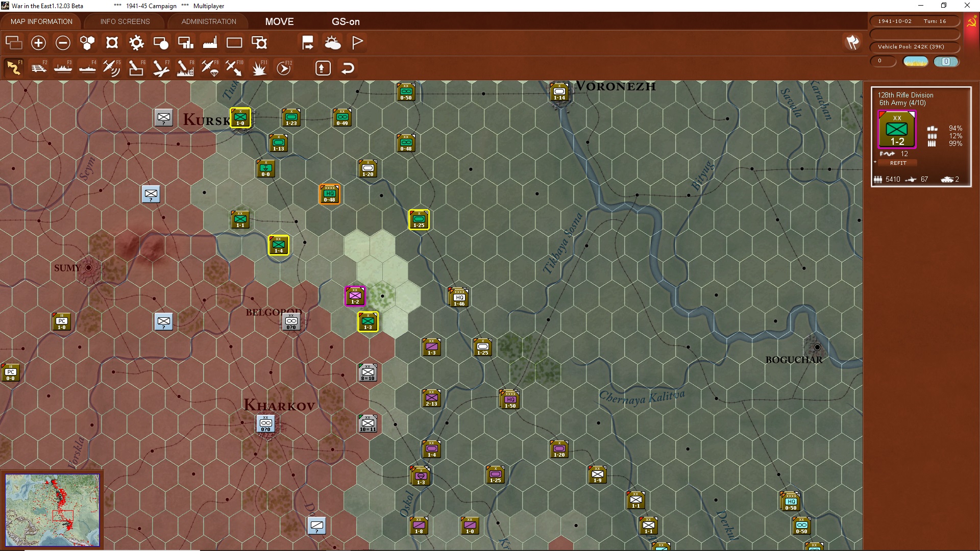Screen dimensions: 980x551
Task: Select the F9 air transport mode
Action: point(210,68)
